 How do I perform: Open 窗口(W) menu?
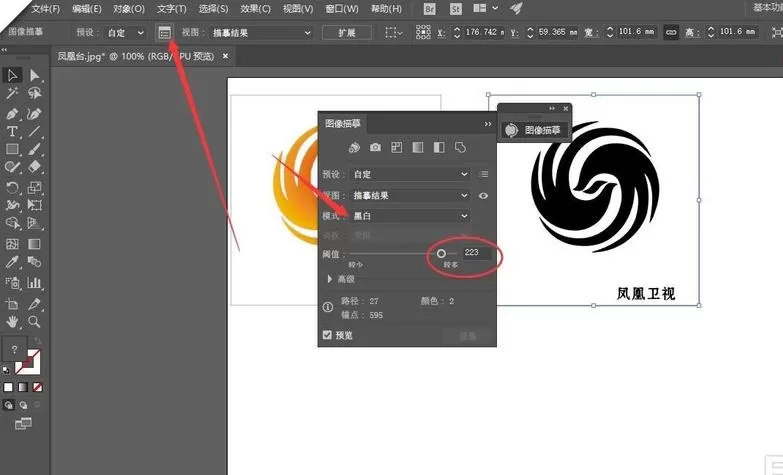(x=342, y=9)
